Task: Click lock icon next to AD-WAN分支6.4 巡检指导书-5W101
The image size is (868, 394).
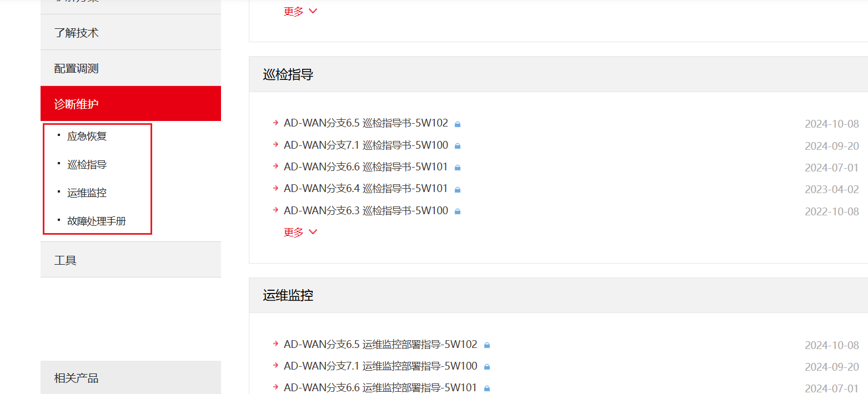Action: pos(458,190)
